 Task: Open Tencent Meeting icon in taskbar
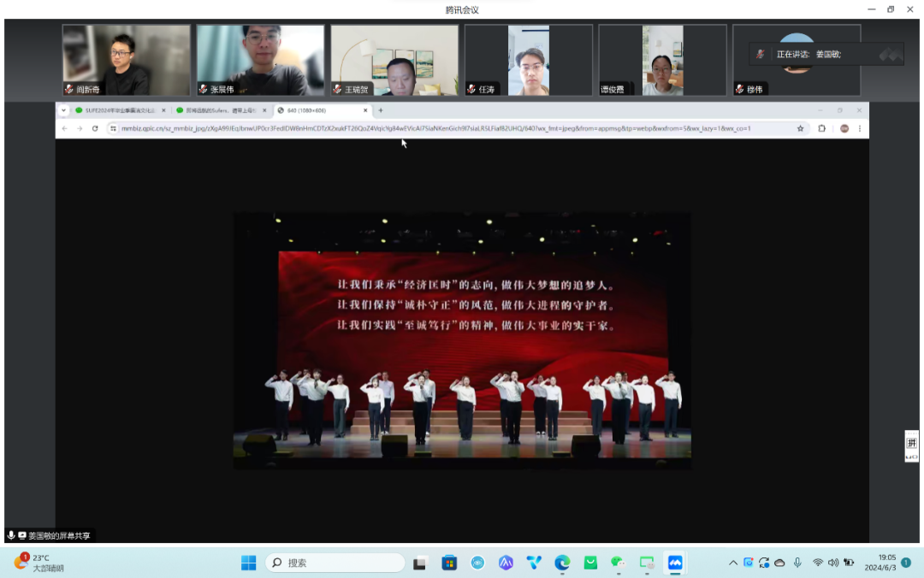675,563
